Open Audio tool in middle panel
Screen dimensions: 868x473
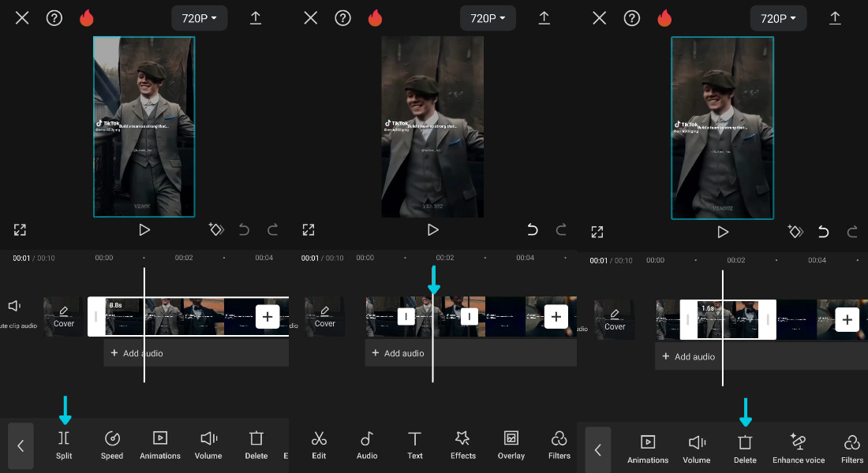point(367,445)
